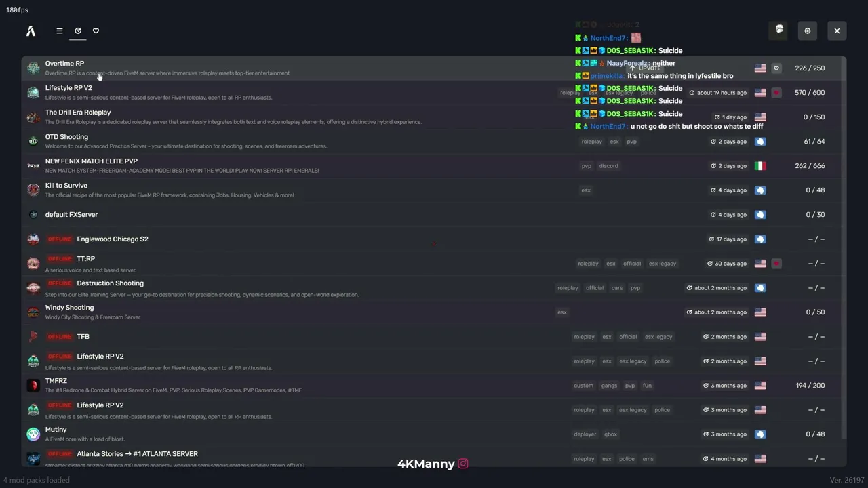Click the TMFRZ server icon
Viewport: 868px width, 488px height.
(33, 385)
